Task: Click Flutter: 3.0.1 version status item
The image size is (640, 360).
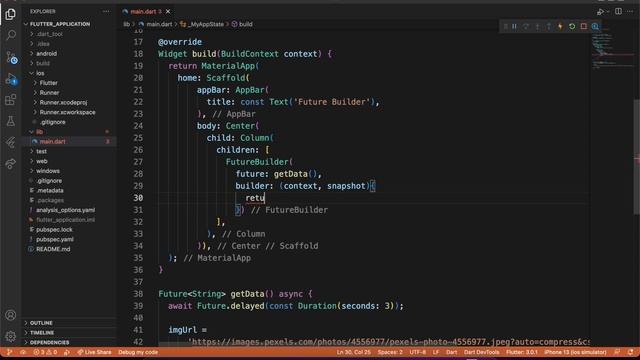Action: (x=522, y=352)
